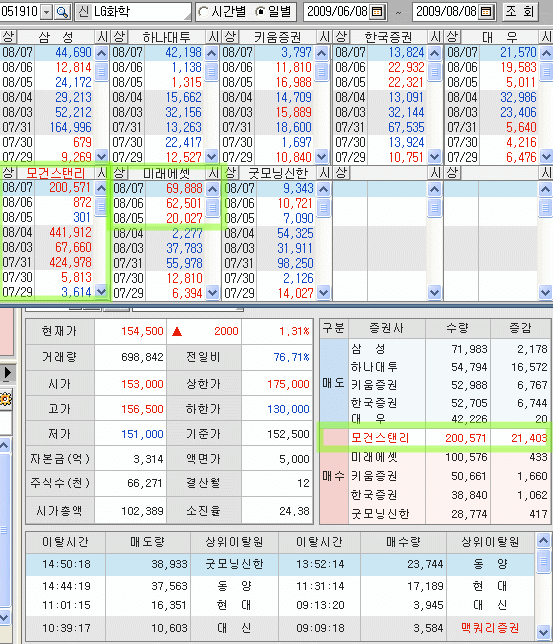
Task: Click scroll-down arrow in 삼성 panel
Action: click(101, 156)
